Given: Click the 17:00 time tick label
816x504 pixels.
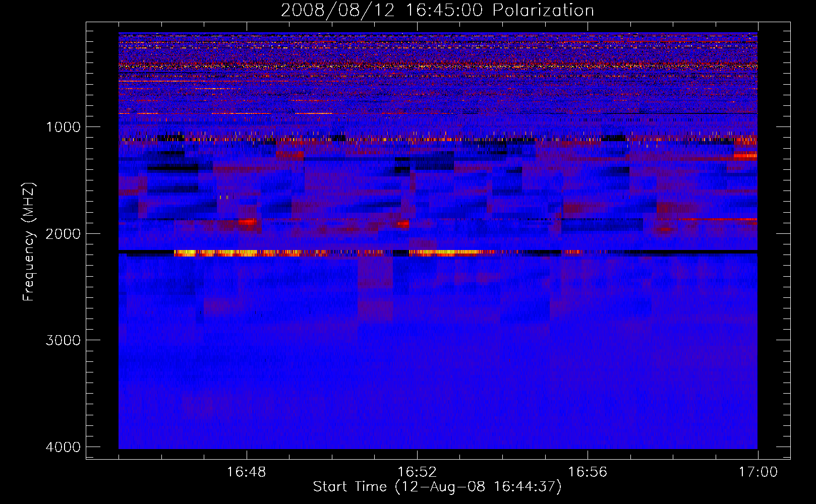Looking at the screenshot, I should tap(758, 472).
